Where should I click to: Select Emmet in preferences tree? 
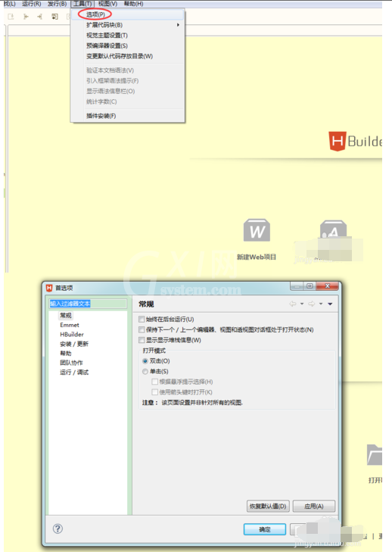point(70,325)
